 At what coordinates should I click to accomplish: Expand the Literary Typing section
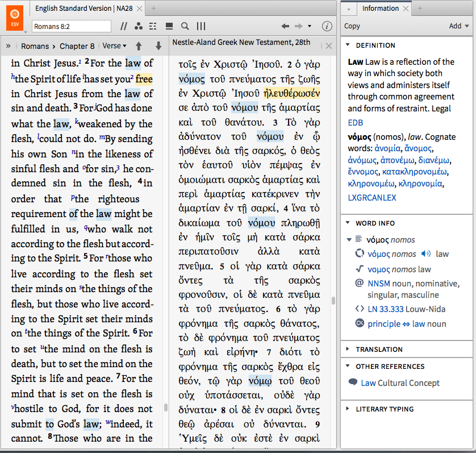[348, 408]
